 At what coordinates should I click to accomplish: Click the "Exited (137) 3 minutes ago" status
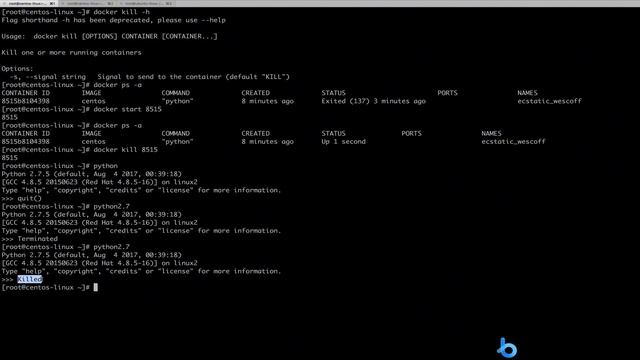point(373,101)
